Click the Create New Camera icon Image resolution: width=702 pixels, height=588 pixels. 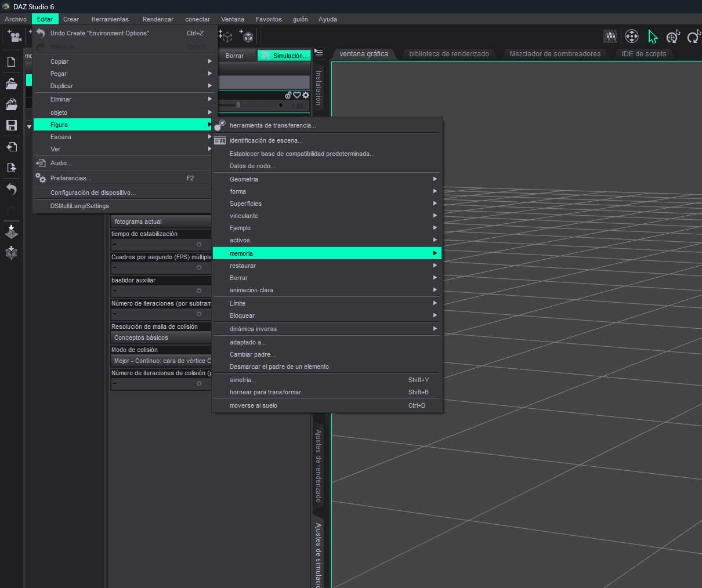coord(15,36)
